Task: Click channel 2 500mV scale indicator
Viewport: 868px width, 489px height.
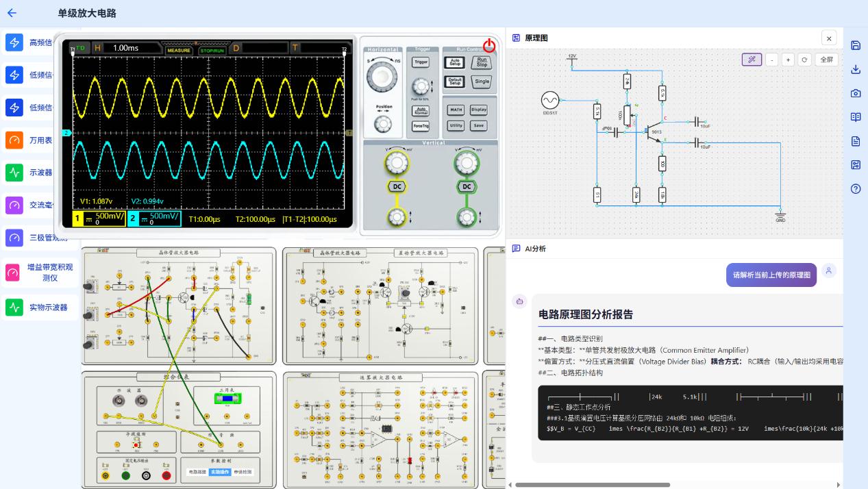Action: [x=154, y=219]
